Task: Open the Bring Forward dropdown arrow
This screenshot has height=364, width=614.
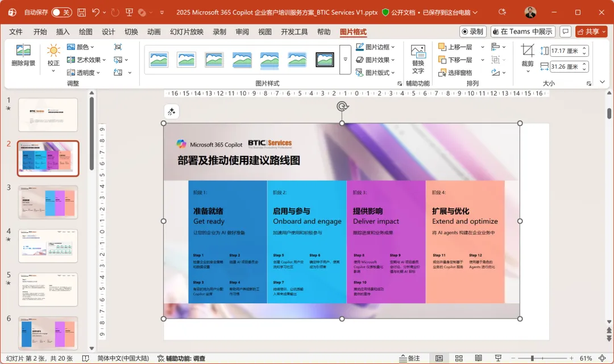Action: [483, 47]
